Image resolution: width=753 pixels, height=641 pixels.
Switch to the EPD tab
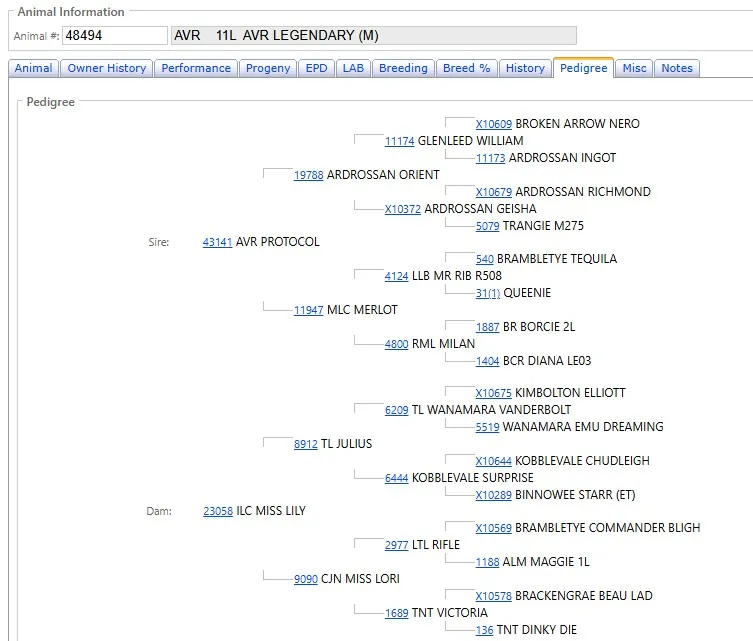click(x=316, y=68)
